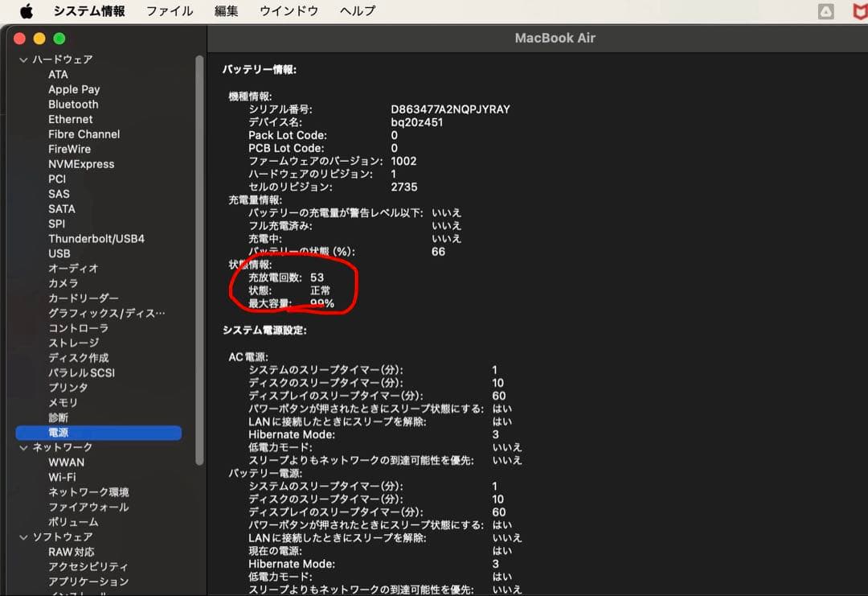Select ストレージ in the sidebar
Viewport: 868px width, 596px height.
coord(74,343)
